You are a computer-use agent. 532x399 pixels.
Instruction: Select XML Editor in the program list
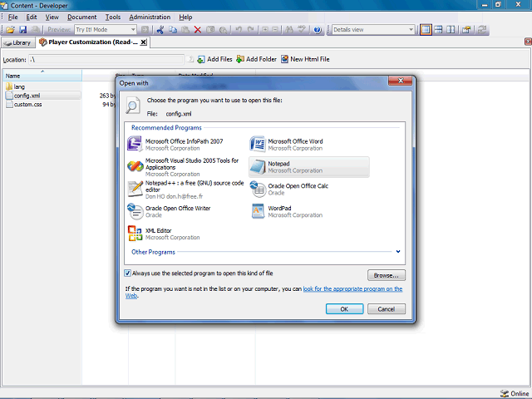pyautogui.click(x=185, y=234)
